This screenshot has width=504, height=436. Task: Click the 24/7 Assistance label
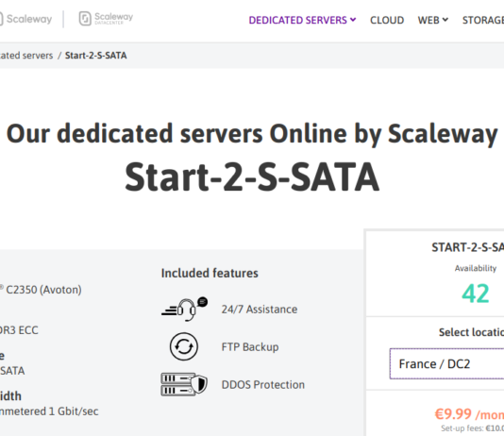[260, 310]
